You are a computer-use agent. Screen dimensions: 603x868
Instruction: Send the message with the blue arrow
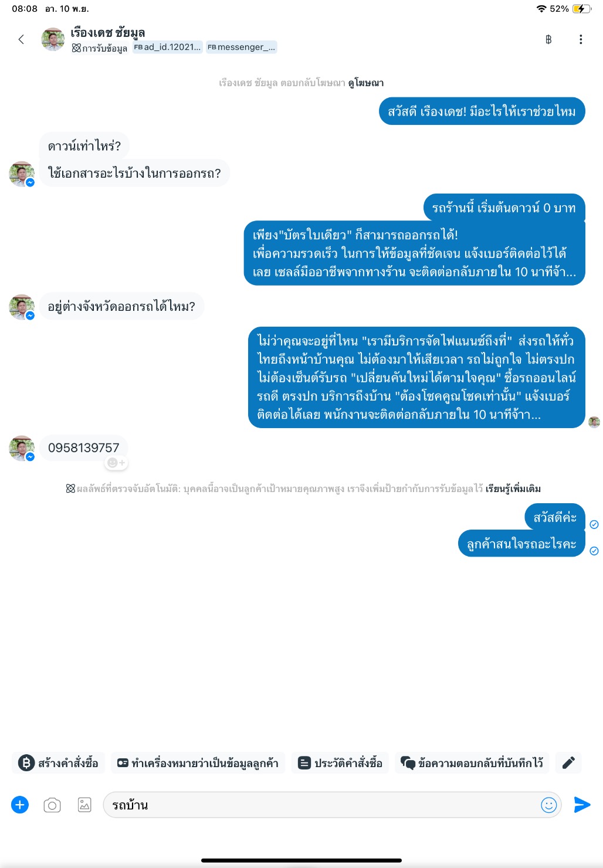coord(582,805)
